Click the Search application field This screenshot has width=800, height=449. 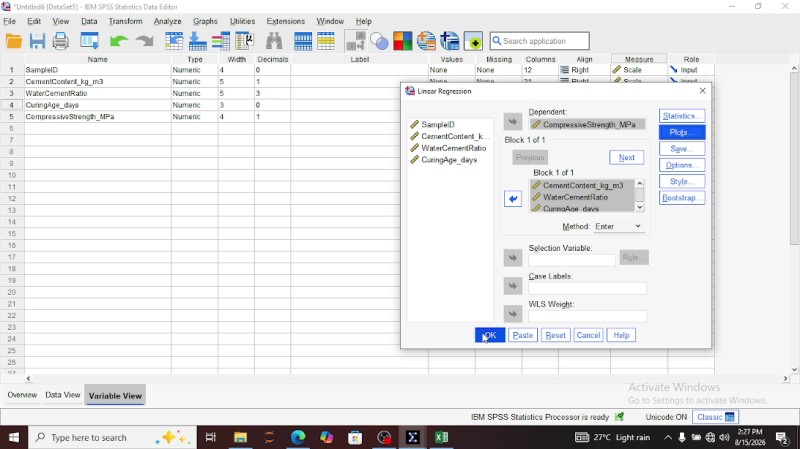coord(539,41)
